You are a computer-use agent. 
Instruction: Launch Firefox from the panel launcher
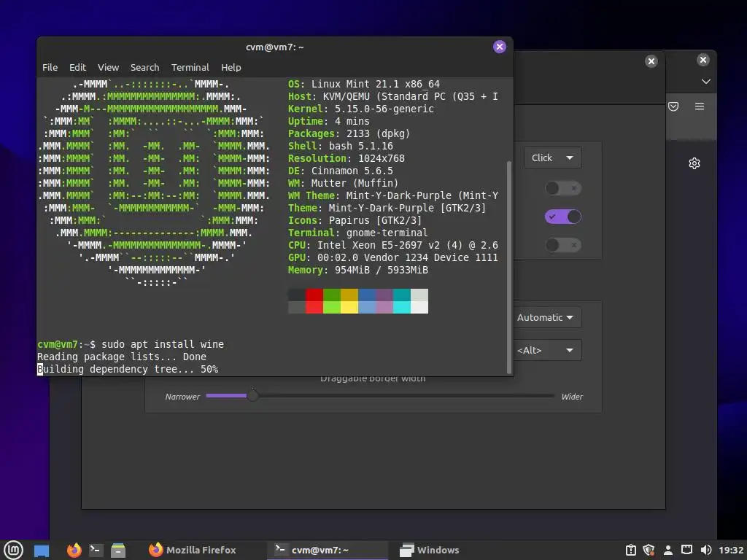point(74,550)
